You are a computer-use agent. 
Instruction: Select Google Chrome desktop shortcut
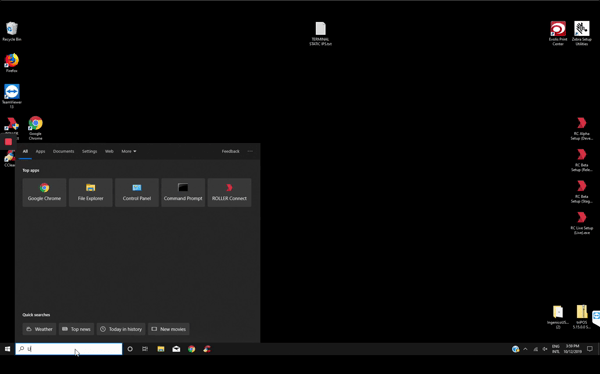point(35,128)
